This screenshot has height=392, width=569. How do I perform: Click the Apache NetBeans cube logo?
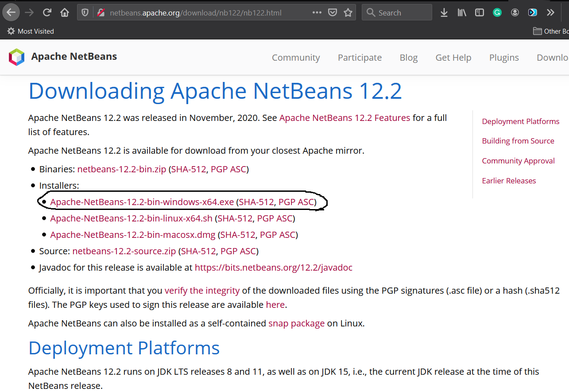pos(17,57)
